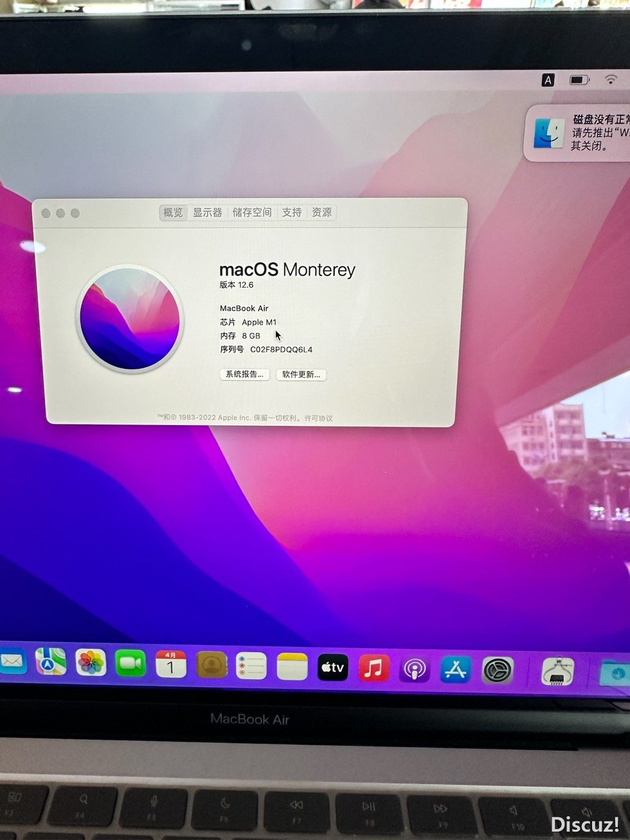This screenshot has height=840, width=630.
Task: Check the battery status menu bar icon
Action: [579, 80]
